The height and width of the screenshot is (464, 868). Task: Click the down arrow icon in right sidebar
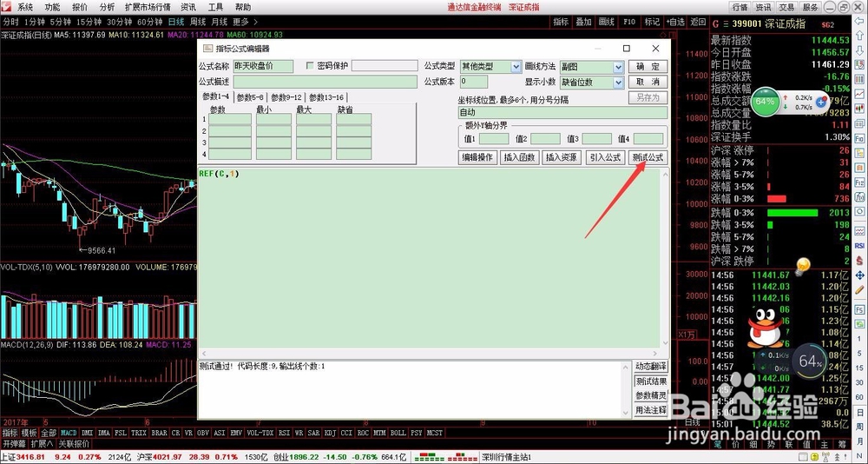tap(859, 51)
